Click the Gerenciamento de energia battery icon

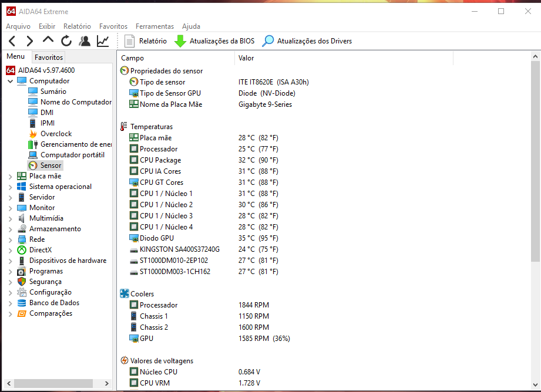33,144
